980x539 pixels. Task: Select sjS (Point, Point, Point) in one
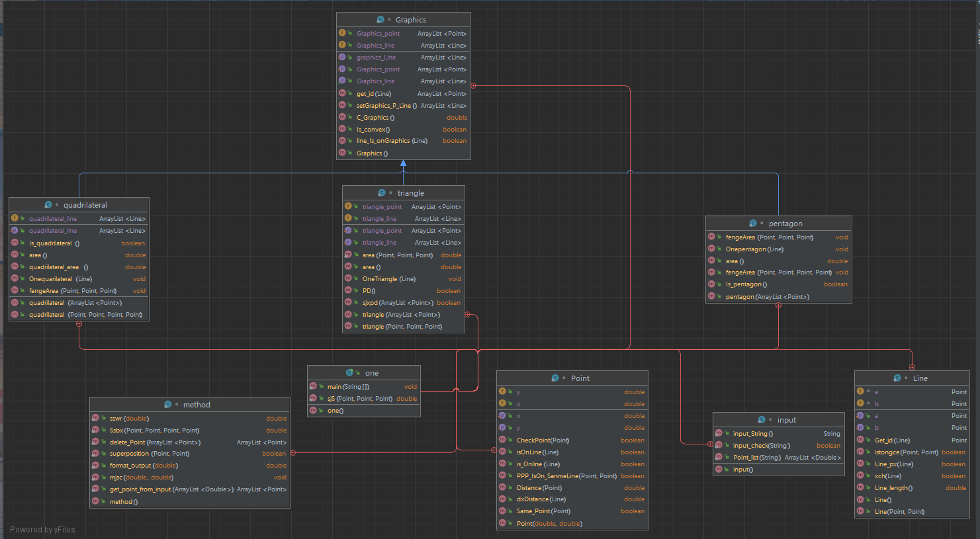click(360, 399)
